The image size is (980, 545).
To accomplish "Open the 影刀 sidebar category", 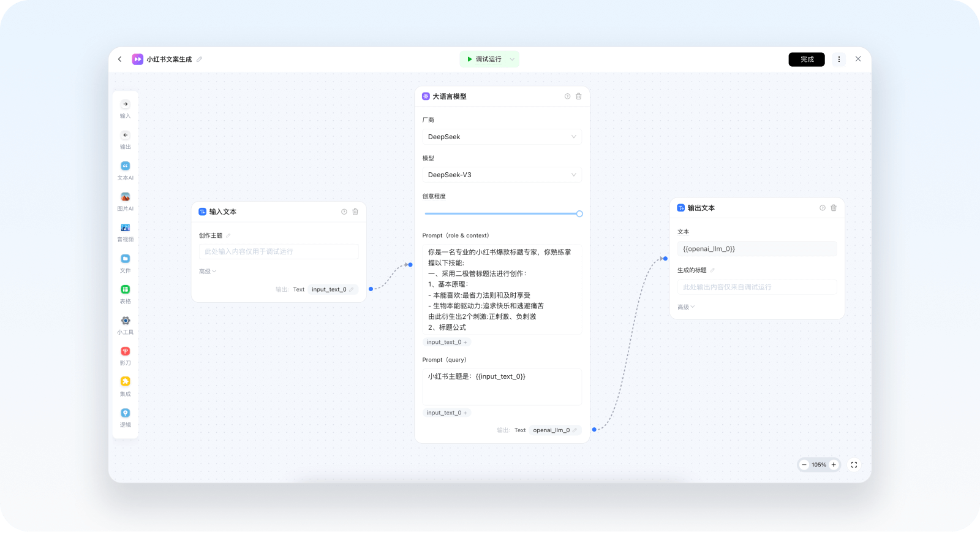I will (x=125, y=351).
